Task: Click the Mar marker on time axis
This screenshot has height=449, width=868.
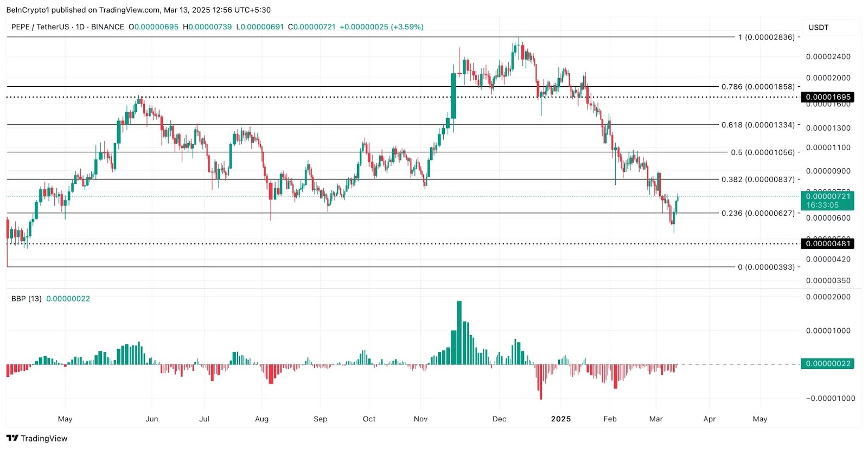Action: click(656, 419)
